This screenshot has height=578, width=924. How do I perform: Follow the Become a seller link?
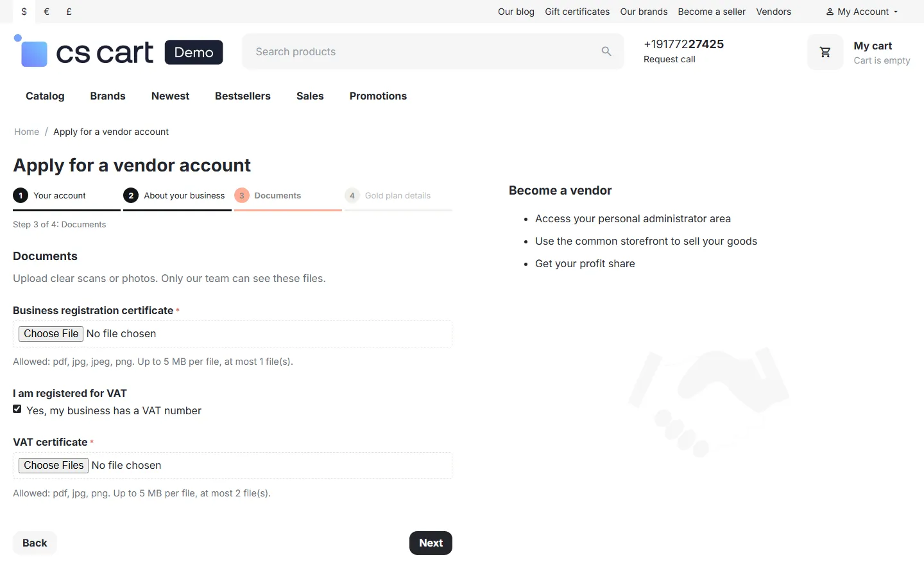pos(712,12)
